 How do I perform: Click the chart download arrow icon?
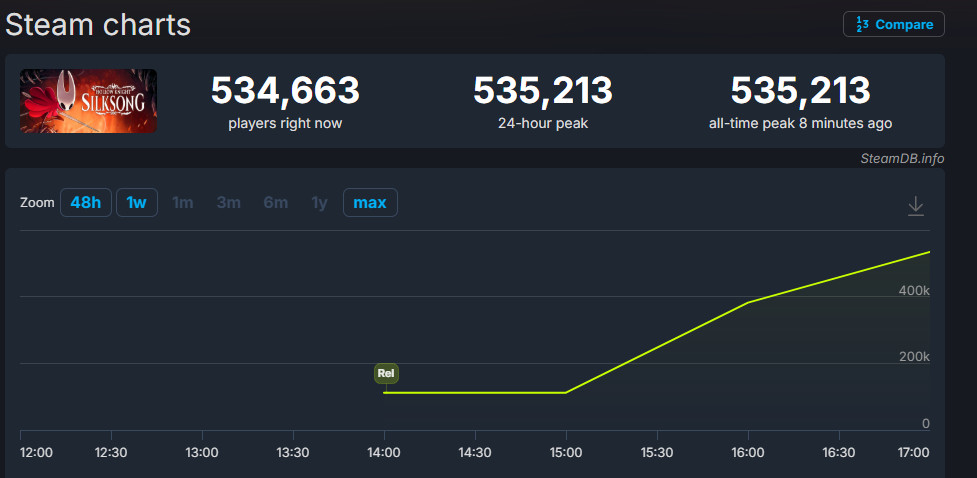(x=915, y=206)
